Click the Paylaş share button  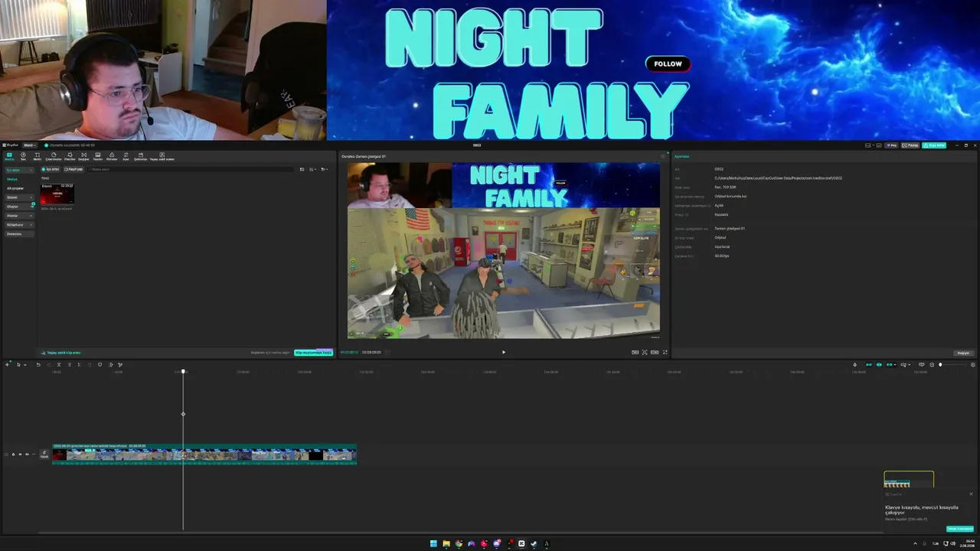[910, 145]
